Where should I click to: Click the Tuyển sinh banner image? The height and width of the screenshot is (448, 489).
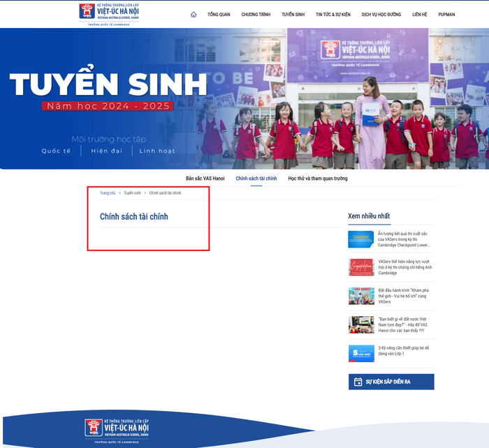click(245, 98)
